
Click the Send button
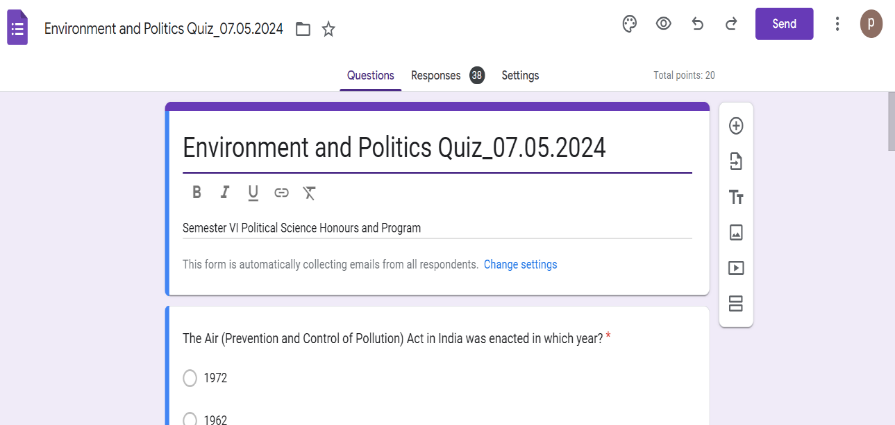tap(784, 24)
